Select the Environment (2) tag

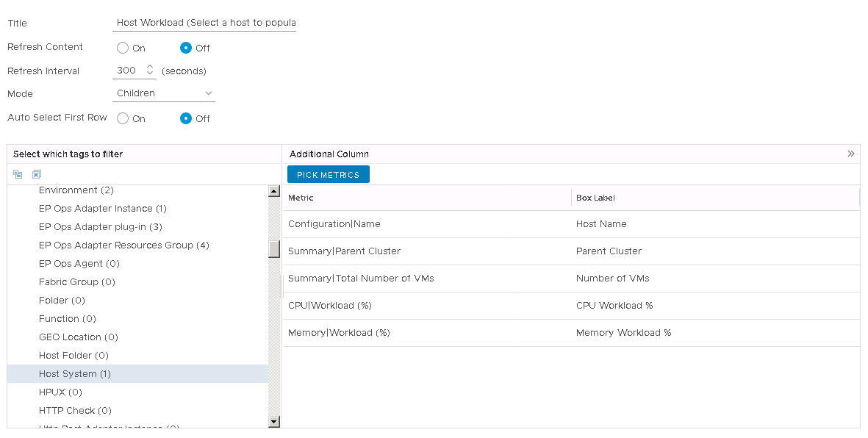[76, 190]
